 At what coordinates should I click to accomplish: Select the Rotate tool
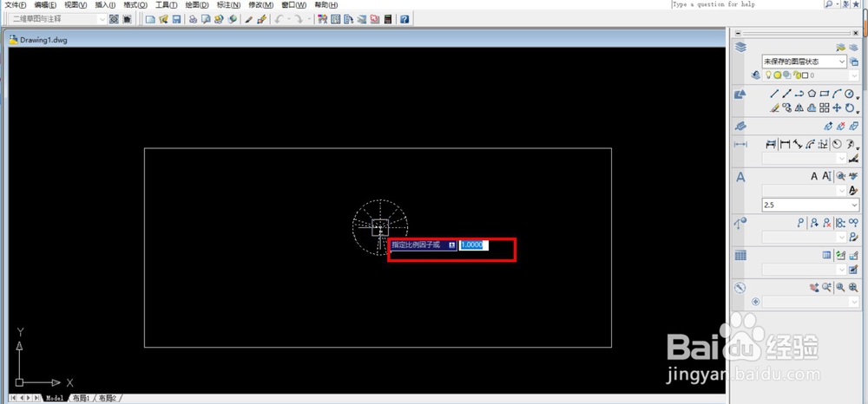849,108
